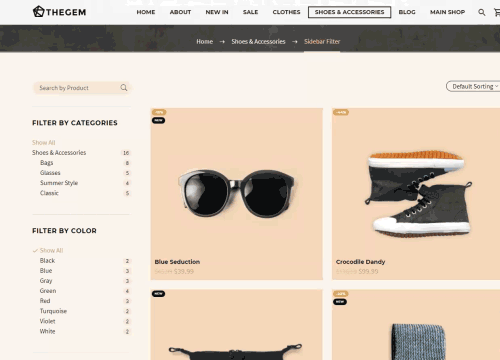Open the Crocodile Dandy sneakers image
The image size is (500, 360).
tap(418, 193)
